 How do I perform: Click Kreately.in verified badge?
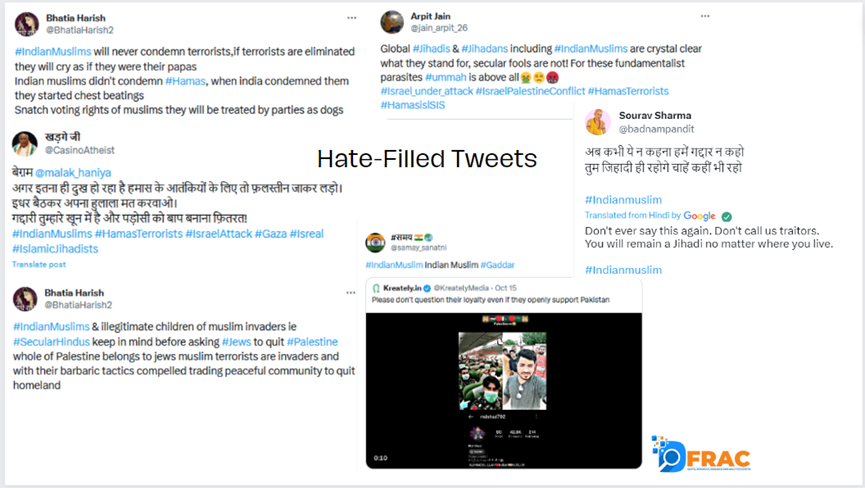(x=427, y=288)
